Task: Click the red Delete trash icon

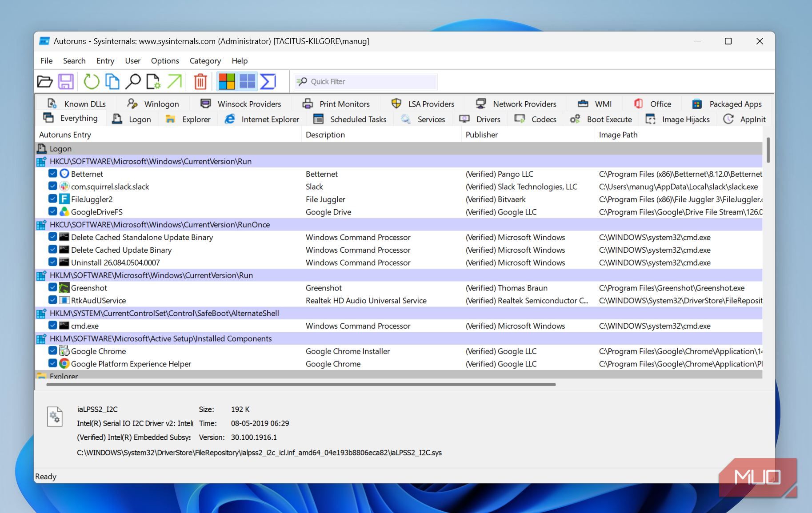Action: click(200, 81)
